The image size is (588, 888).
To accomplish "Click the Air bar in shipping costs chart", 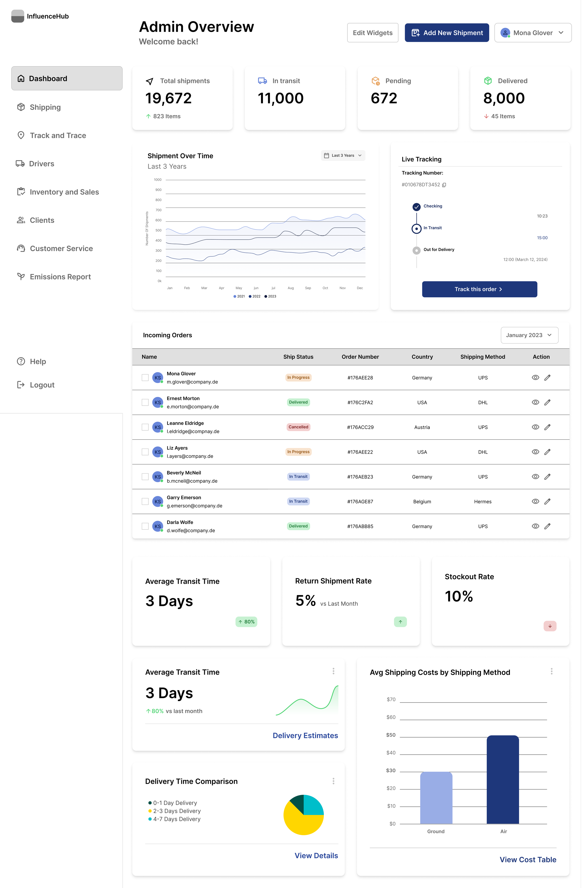I will pos(502,779).
